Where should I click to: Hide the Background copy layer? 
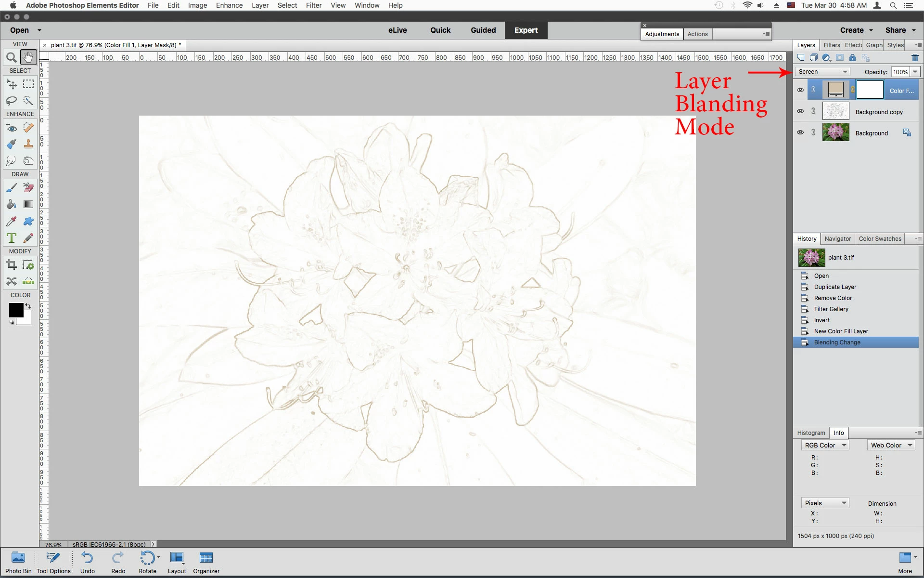click(x=800, y=111)
